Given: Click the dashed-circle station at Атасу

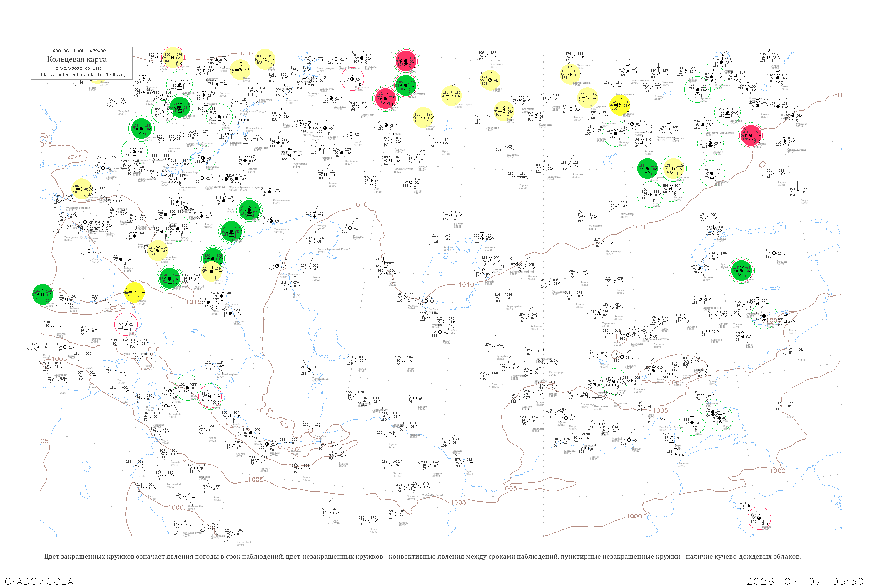Looking at the screenshot, I should pyautogui.click(x=650, y=194).
